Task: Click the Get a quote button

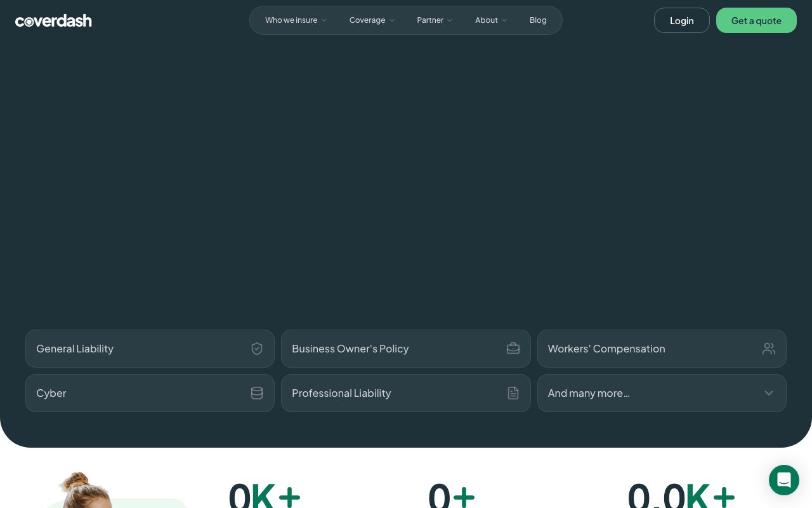Action: (x=756, y=20)
